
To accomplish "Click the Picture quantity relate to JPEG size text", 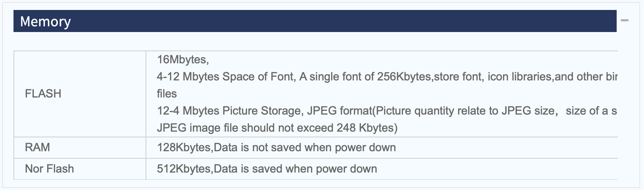I will (465, 111).
